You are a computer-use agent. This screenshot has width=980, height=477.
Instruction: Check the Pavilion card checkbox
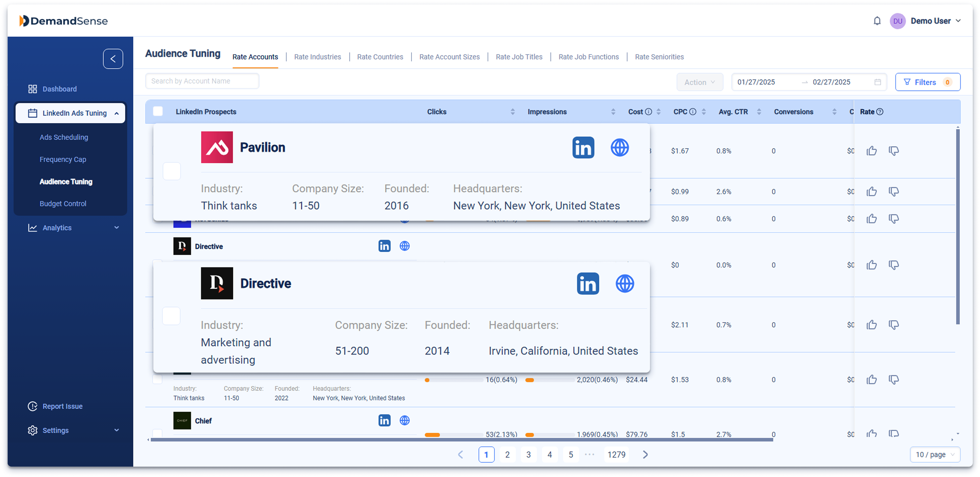tap(172, 172)
